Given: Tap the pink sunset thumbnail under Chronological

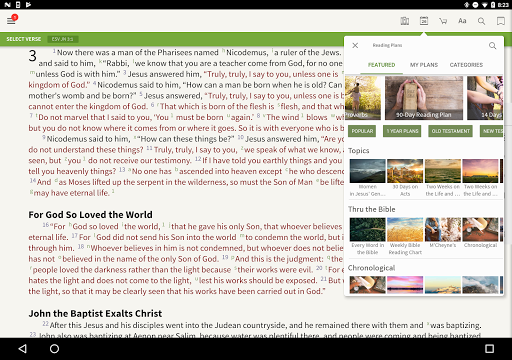Looking at the screenshot, I should [x=405, y=285].
